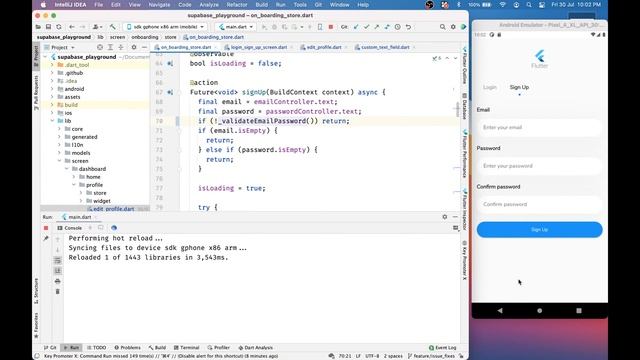Expand the models folder

pos(59,153)
